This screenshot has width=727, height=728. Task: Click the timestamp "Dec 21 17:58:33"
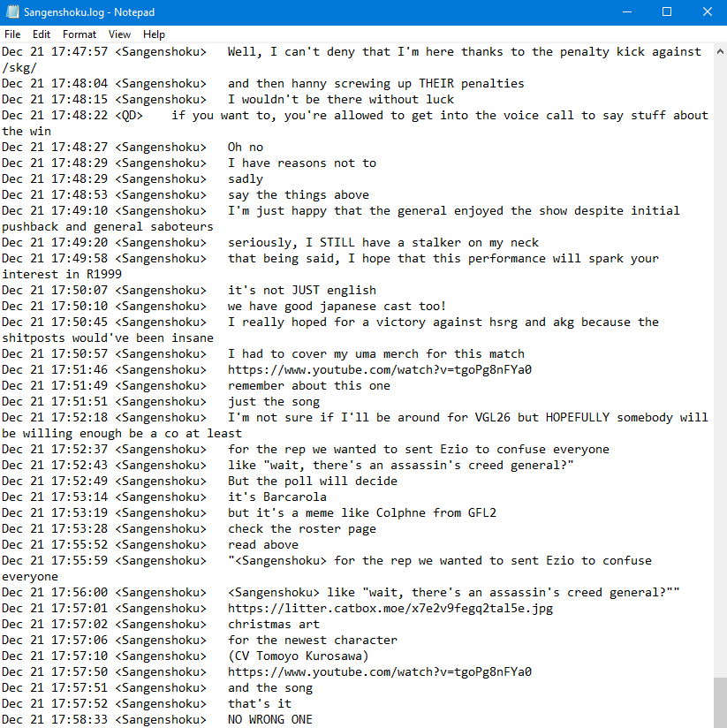55,720
